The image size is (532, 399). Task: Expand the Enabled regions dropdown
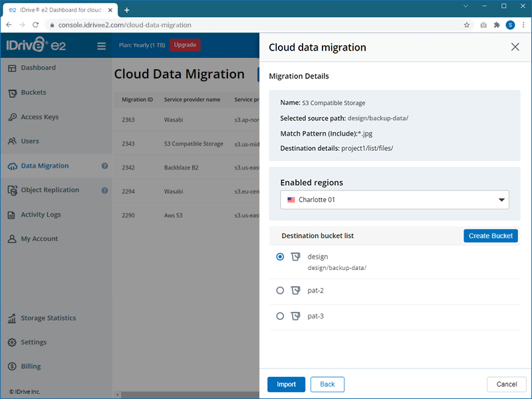(394, 199)
